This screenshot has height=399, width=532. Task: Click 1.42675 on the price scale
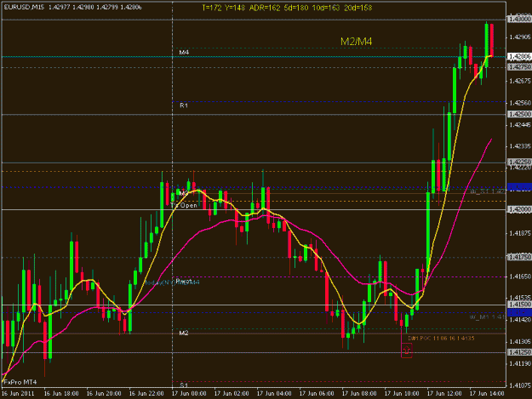pyautogui.click(x=520, y=81)
